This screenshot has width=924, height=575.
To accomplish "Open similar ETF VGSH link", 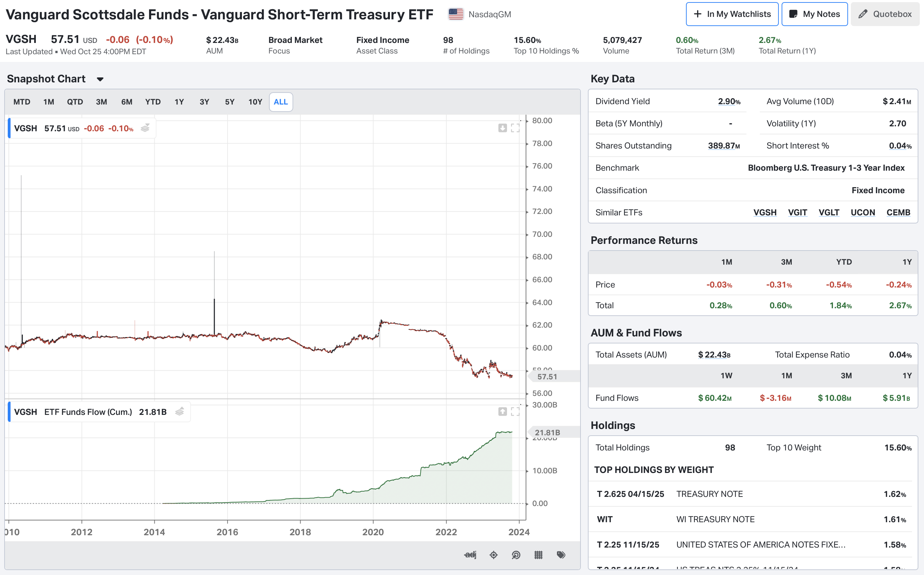I will click(x=765, y=212).
